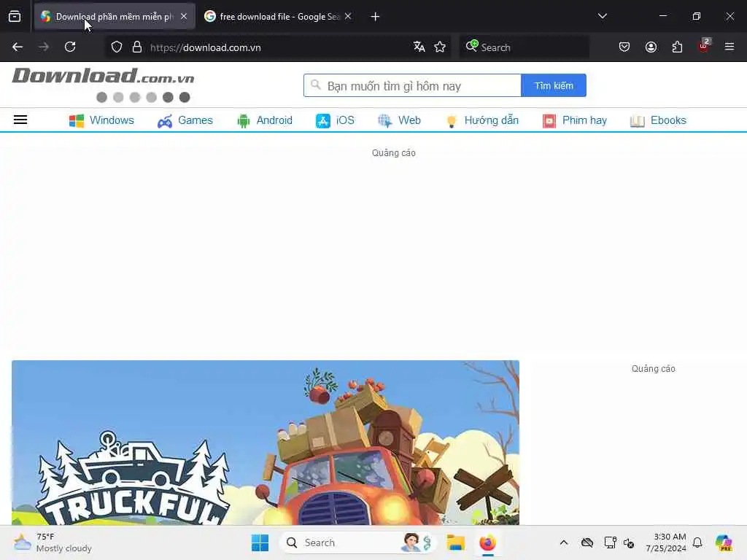The image size is (747, 560).
Task: Click uBlock extension icon with badge
Action: click(704, 46)
